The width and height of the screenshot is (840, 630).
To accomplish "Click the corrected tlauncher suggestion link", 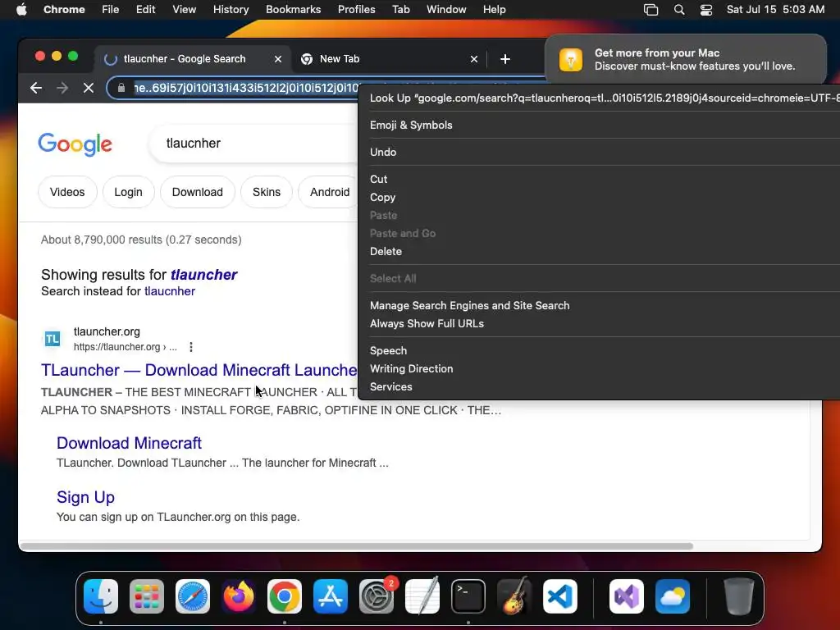I will coord(203,275).
